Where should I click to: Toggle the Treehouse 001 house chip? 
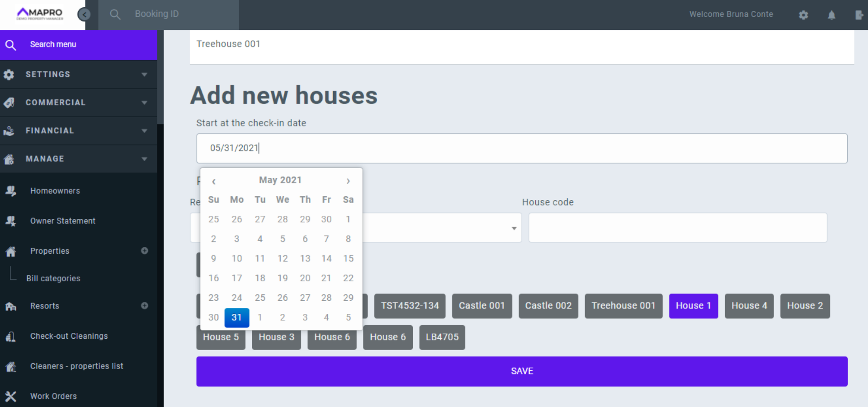point(623,306)
